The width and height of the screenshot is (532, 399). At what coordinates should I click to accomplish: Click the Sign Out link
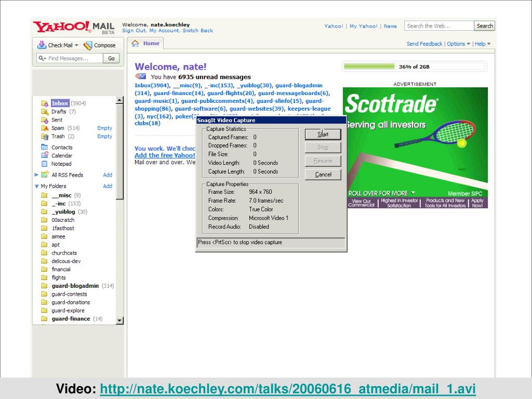[134, 31]
